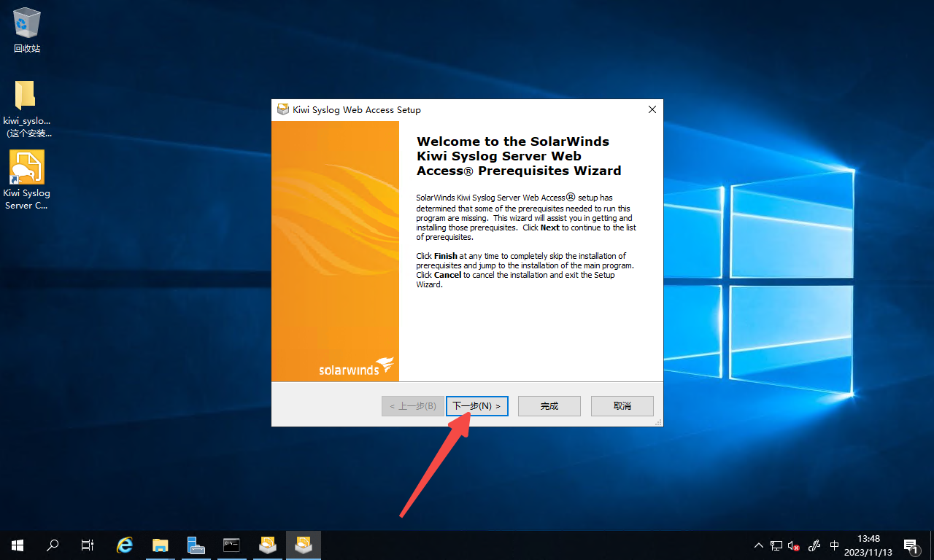Toggle the 中 input method indicator
This screenshot has height=560, width=934.
click(x=835, y=545)
